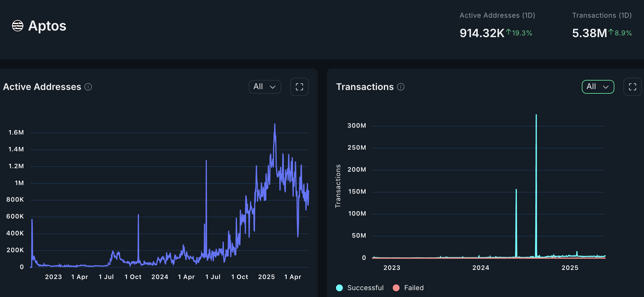The image size is (644, 297).
Task: Click the Active Addresses (1D) label
Action: point(497,15)
